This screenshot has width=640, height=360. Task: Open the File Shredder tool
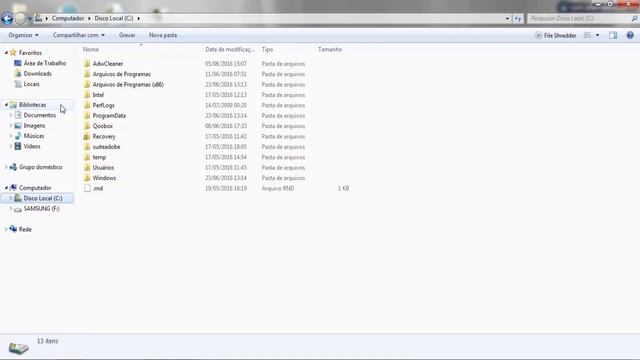click(x=556, y=36)
